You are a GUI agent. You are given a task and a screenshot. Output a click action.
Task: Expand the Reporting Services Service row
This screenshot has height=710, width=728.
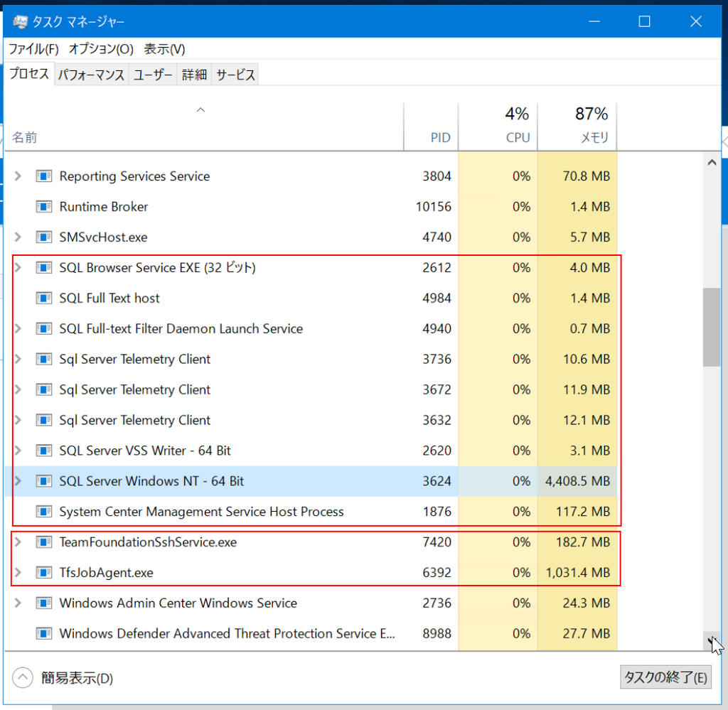point(18,176)
